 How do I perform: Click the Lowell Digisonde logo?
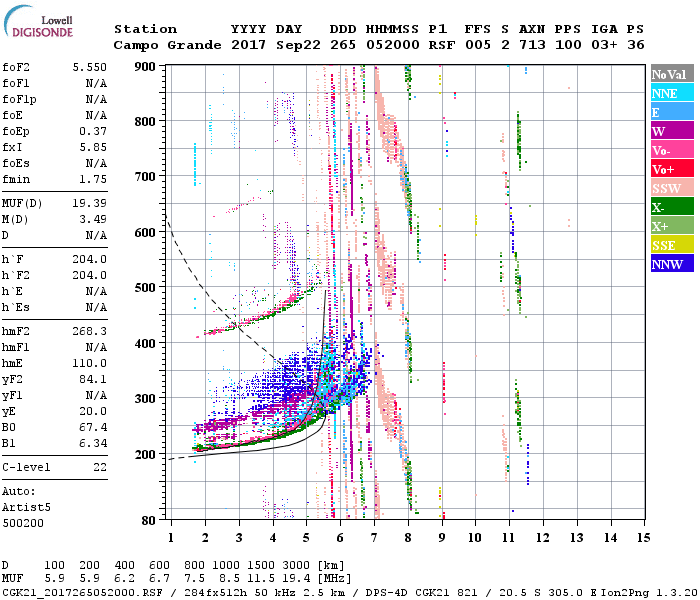point(38,21)
